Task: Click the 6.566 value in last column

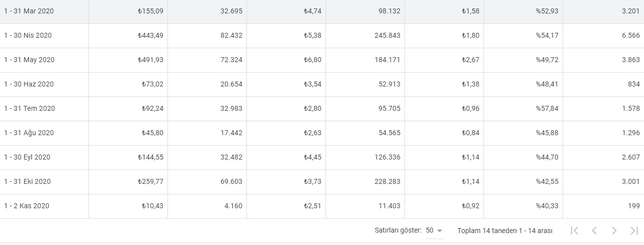Action: [631, 35]
